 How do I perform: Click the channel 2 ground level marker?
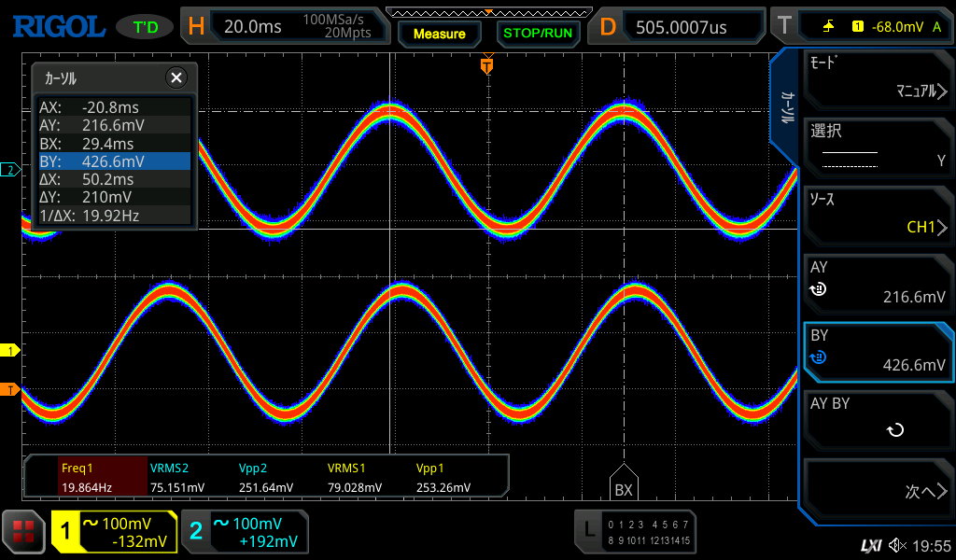[x=10, y=170]
